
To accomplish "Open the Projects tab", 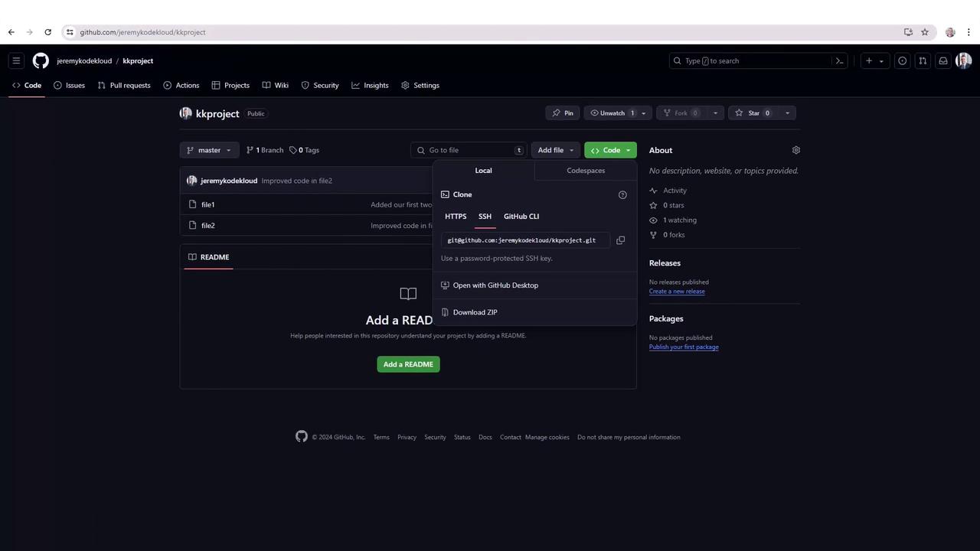I will click(x=230, y=86).
